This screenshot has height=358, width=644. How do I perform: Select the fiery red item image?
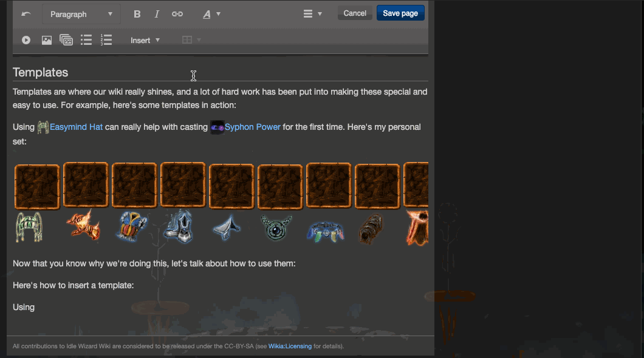[83, 225]
